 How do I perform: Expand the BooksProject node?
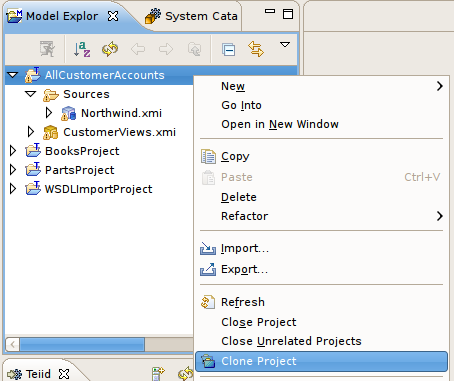13,151
